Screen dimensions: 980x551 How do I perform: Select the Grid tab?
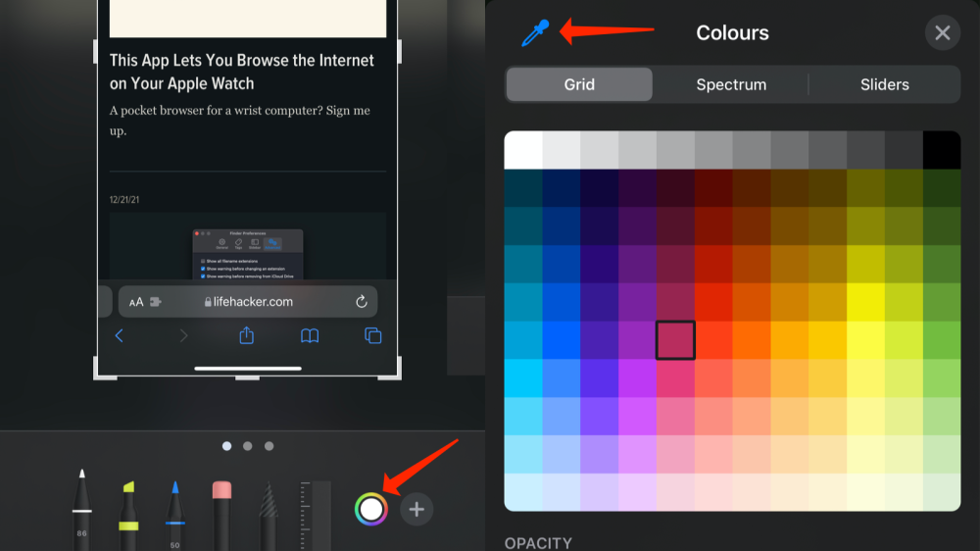[x=579, y=84]
